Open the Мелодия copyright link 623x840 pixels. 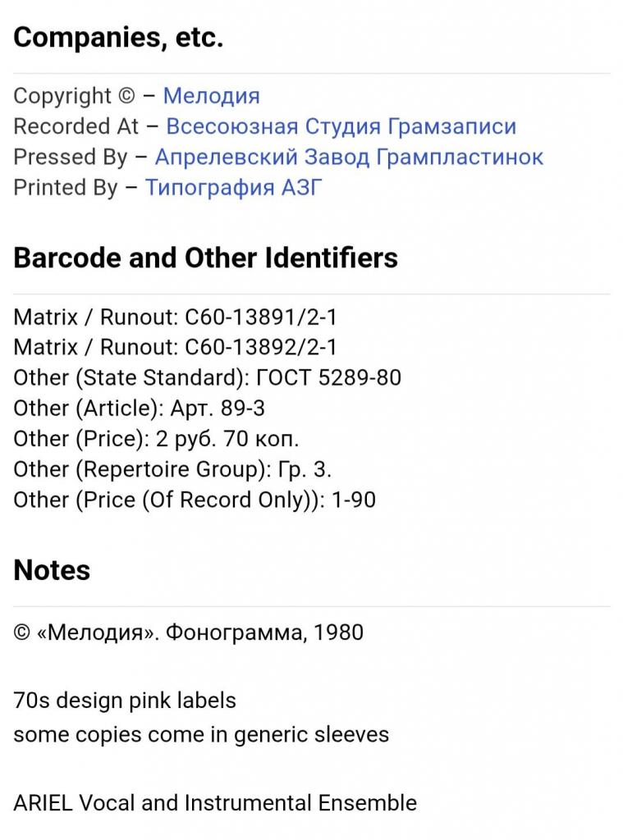tap(211, 96)
